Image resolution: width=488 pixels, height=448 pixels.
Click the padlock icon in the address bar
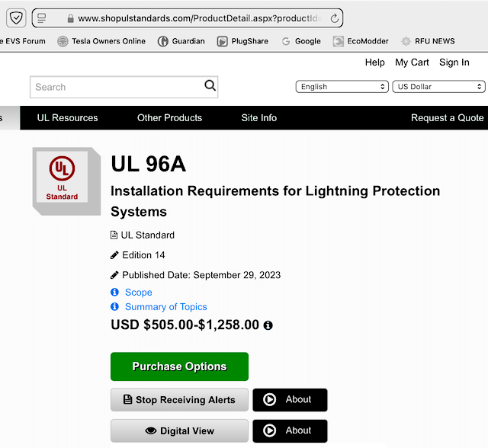coord(71,18)
